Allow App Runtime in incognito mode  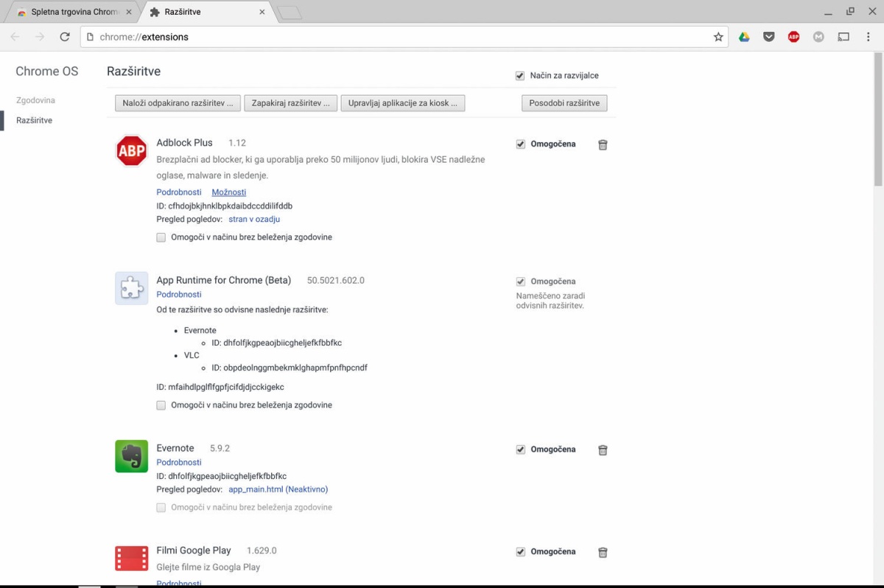pyautogui.click(x=161, y=405)
